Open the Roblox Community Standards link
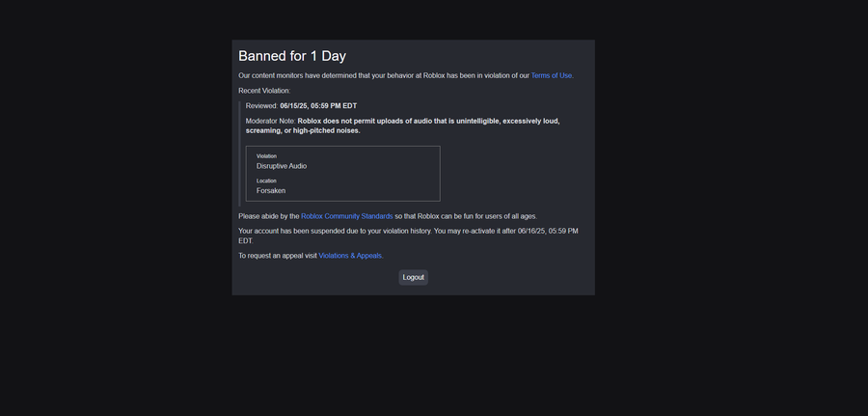Screen dimensions: 868x416 click(x=347, y=216)
